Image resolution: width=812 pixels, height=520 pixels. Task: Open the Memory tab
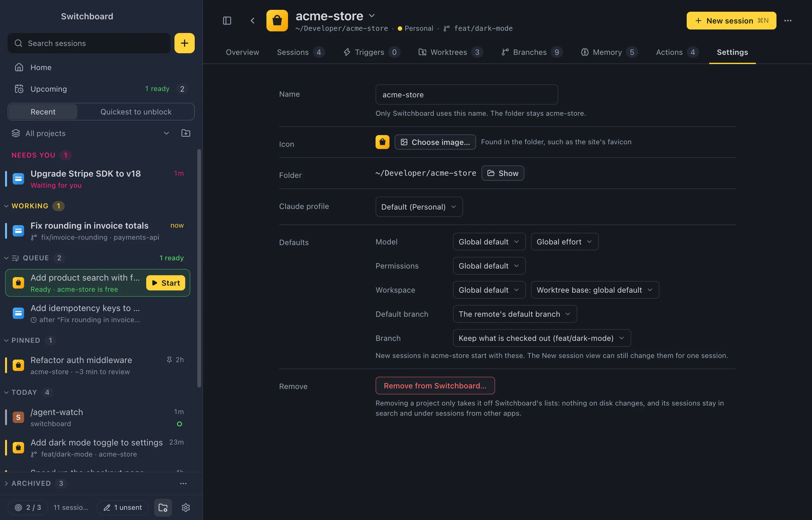[609, 52]
